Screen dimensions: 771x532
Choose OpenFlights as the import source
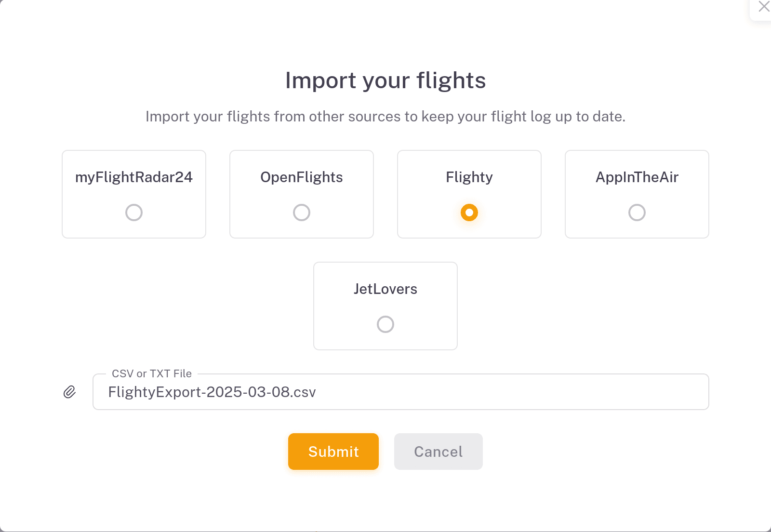(301, 212)
